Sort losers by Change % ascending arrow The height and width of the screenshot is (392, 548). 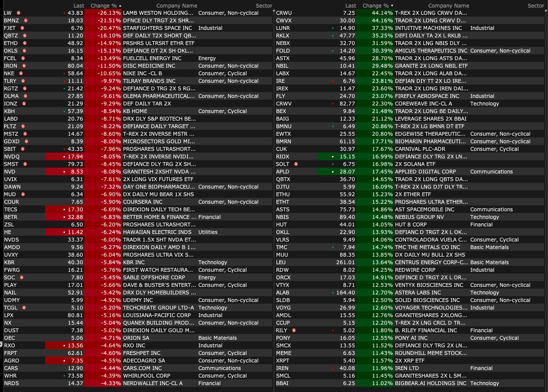(x=120, y=6)
